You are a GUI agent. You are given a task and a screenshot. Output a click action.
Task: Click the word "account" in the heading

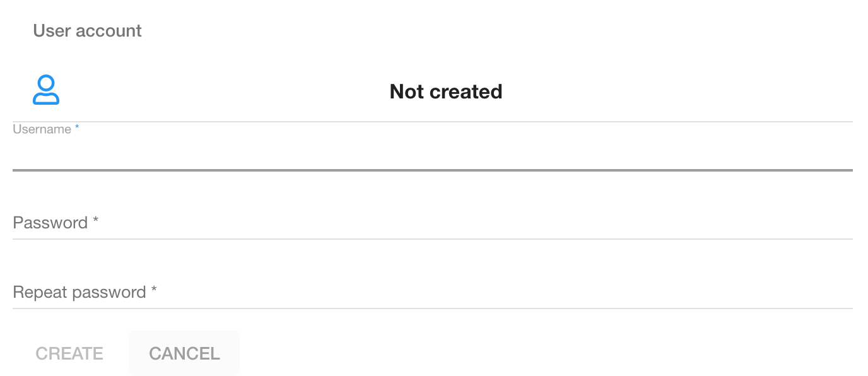click(x=115, y=31)
